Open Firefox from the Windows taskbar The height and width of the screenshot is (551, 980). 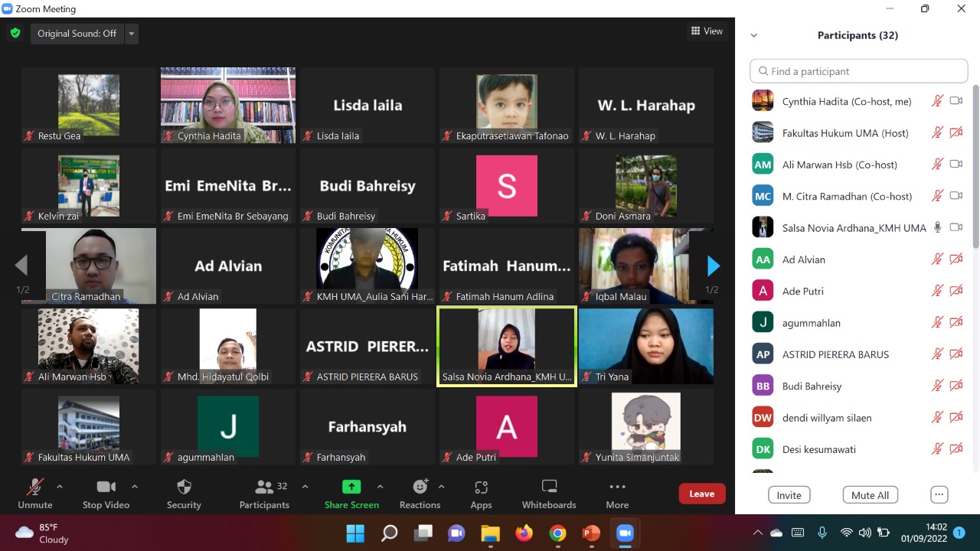pyautogui.click(x=524, y=533)
